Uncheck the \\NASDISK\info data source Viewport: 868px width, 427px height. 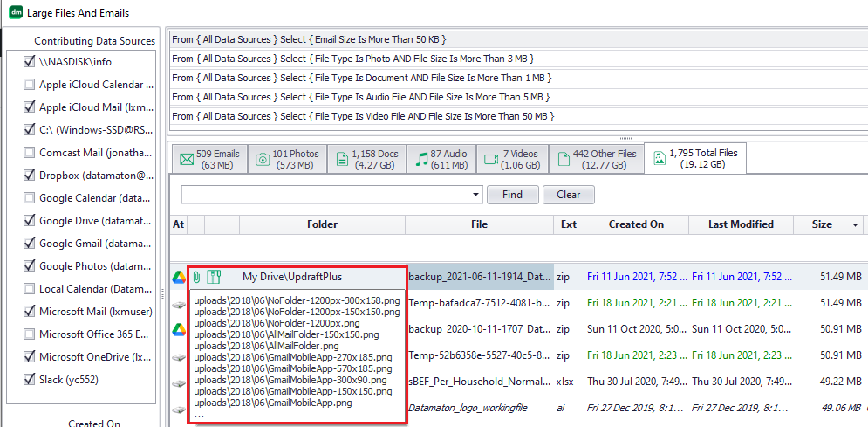click(x=29, y=62)
